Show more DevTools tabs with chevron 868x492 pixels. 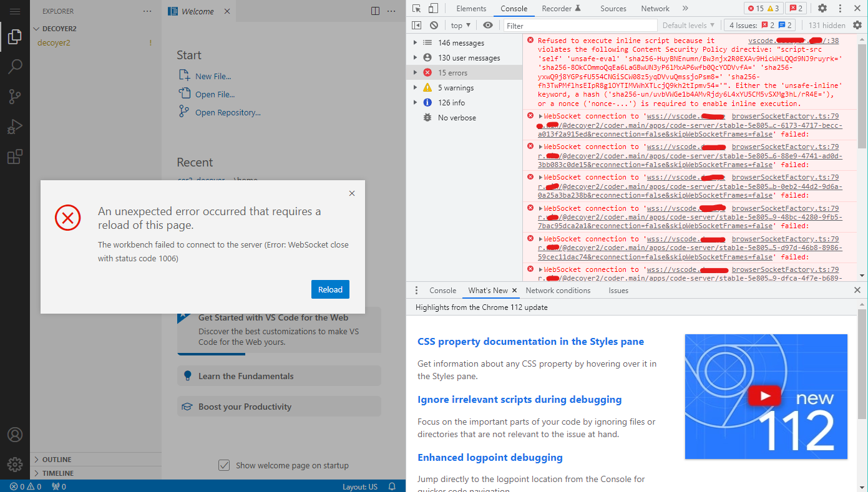(x=685, y=8)
